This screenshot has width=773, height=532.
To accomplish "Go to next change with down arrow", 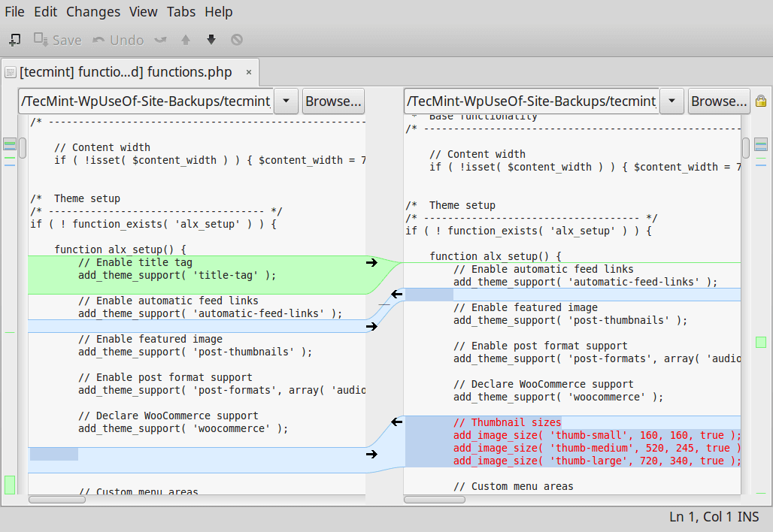I will coord(211,41).
